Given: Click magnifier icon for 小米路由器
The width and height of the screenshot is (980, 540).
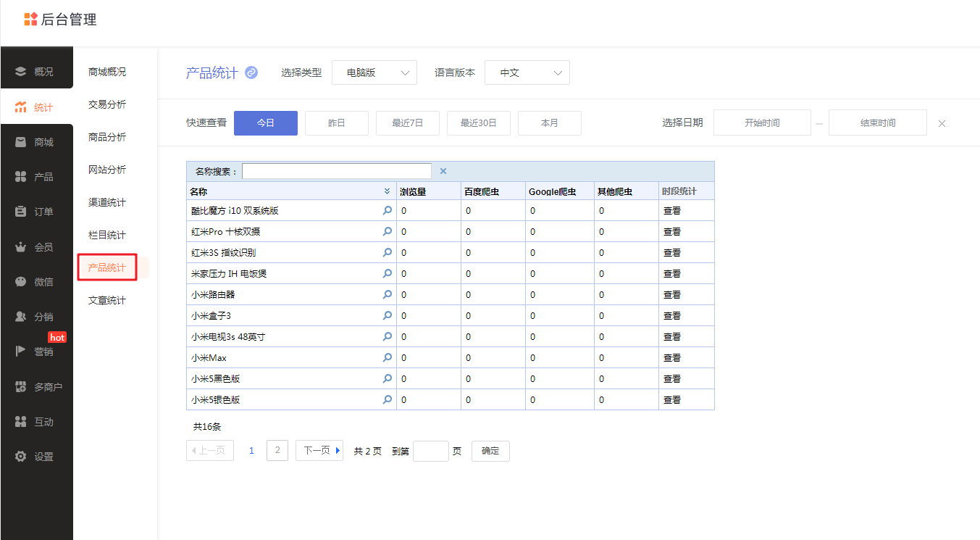Looking at the screenshot, I should (388, 294).
